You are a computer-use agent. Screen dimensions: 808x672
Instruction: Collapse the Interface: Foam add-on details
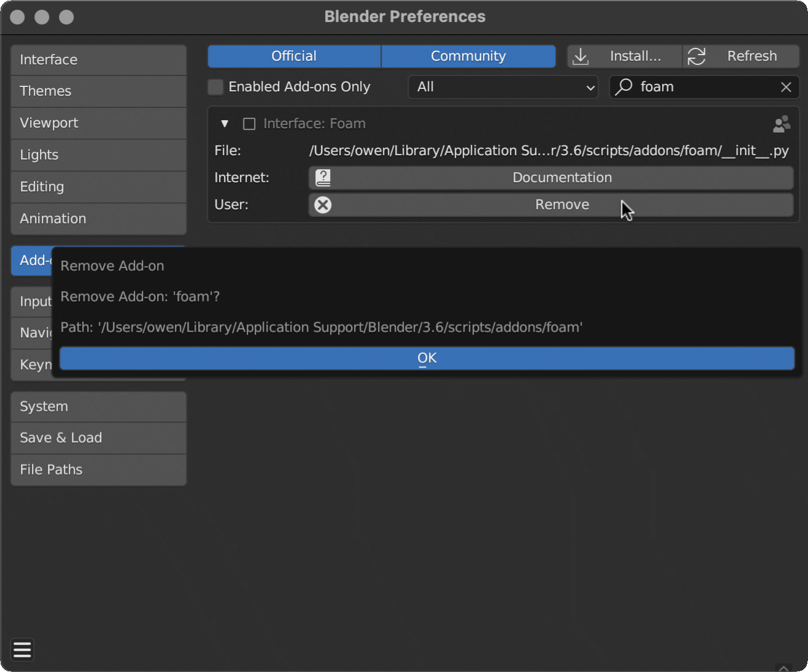[x=225, y=124]
